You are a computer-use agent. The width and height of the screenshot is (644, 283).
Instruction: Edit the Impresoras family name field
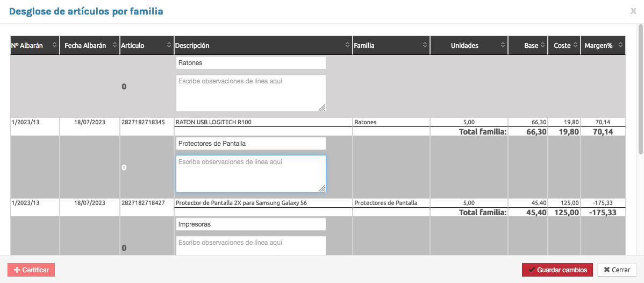point(251,224)
